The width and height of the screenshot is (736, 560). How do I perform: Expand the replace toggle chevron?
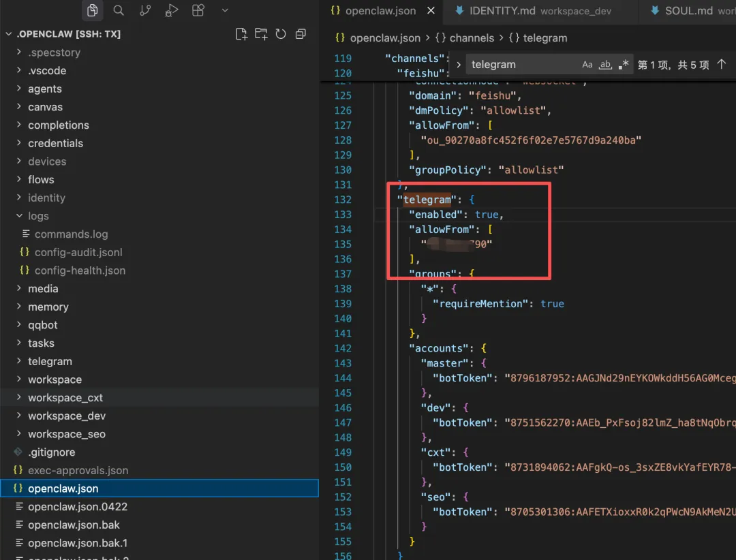[459, 65]
